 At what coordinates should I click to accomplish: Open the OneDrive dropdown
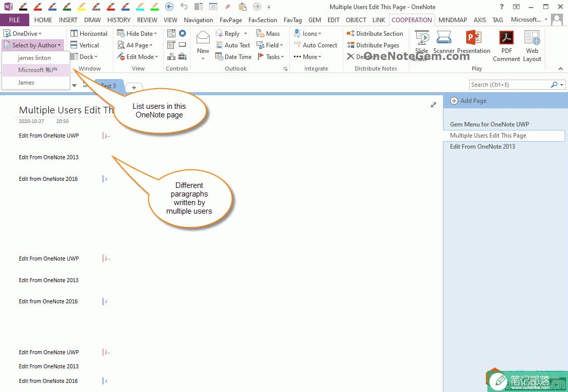coord(23,34)
